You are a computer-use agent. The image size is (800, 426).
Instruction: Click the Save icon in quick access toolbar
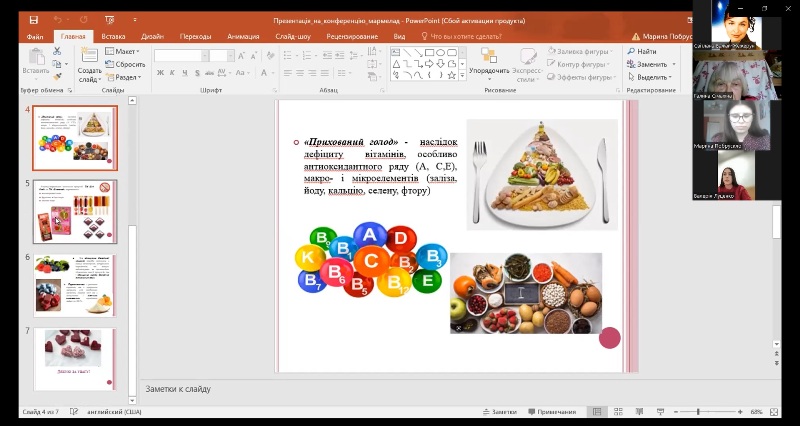(35, 20)
